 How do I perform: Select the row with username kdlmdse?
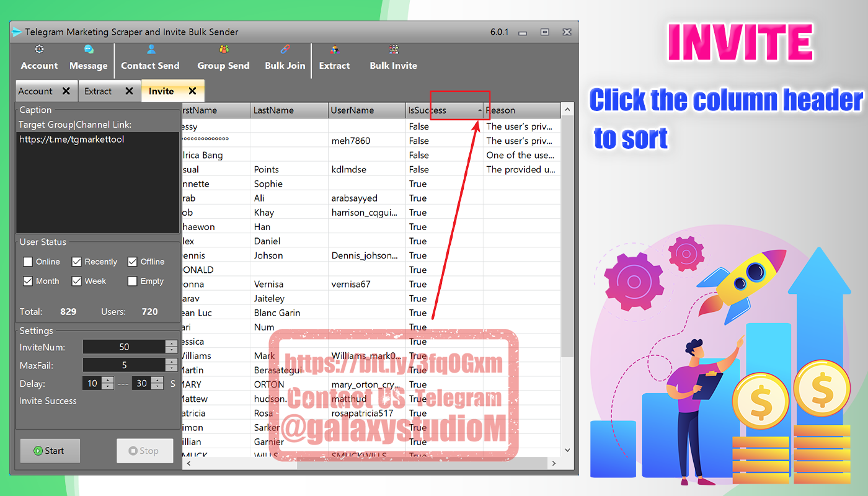(371, 169)
